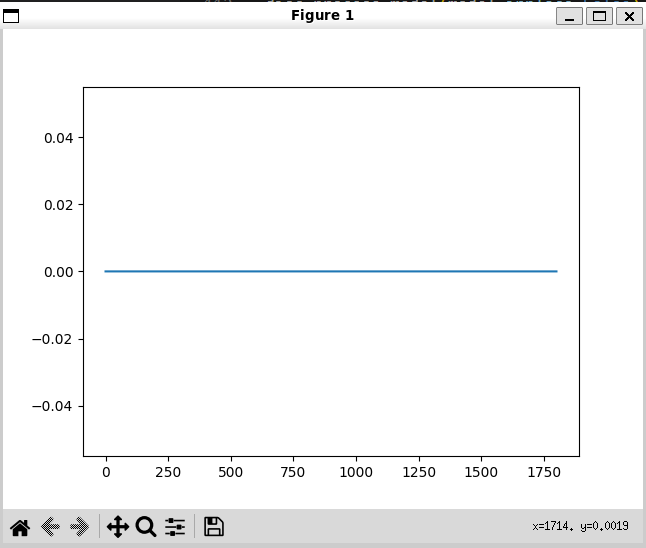Minimize the Figure 1 window
Viewport: 646px width, 548px height.
[569, 16]
